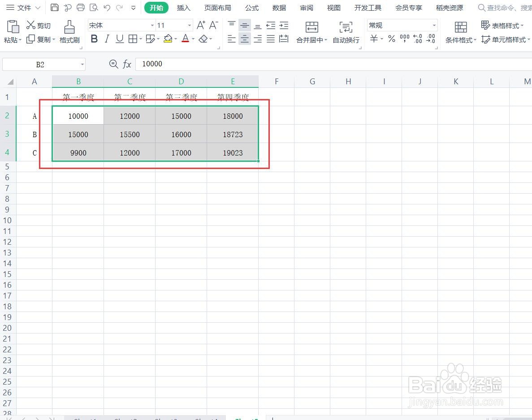Open the File (文件) menu
This screenshot has height=420, width=532.
(x=23, y=8)
